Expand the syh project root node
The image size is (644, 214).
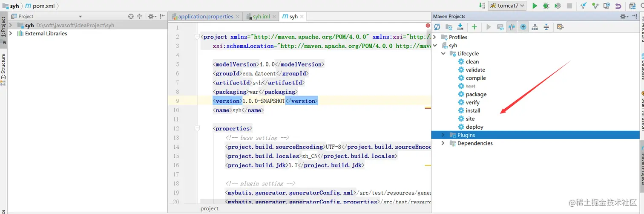(x=11, y=25)
